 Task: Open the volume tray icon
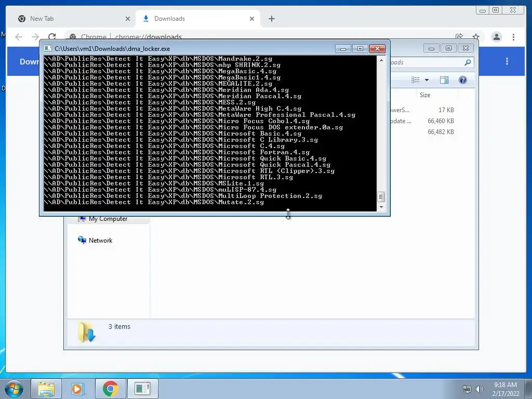[x=480, y=389]
